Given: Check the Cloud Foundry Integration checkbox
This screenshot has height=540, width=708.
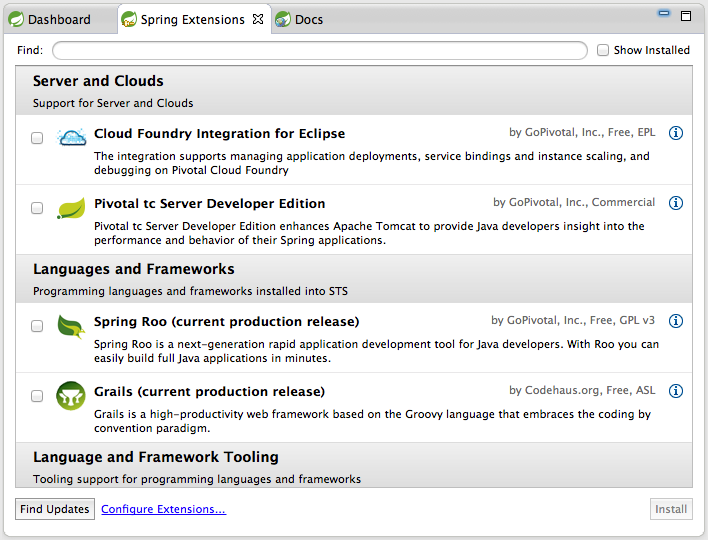Looking at the screenshot, I should coord(37,138).
